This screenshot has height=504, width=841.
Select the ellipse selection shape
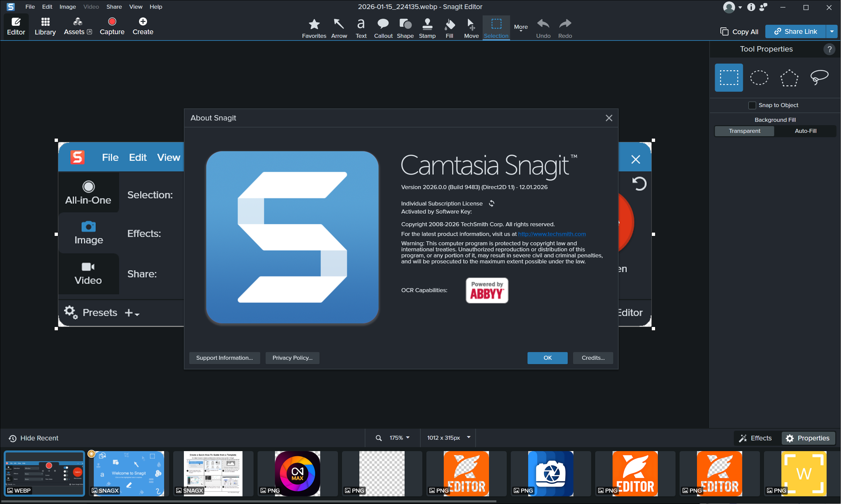tap(759, 78)
